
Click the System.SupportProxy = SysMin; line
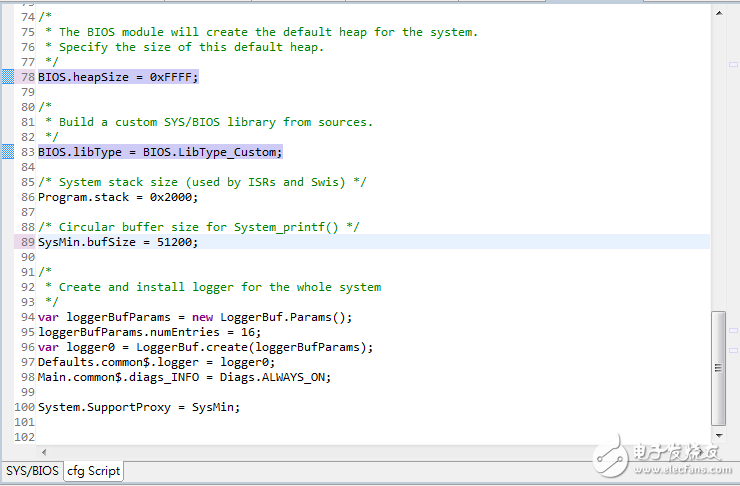click(139, 407)
